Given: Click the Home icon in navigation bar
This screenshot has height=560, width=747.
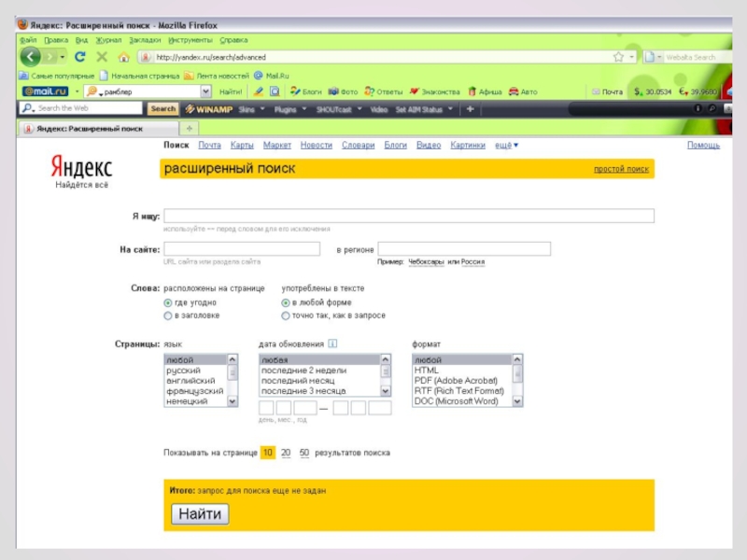Looking at the screenshot, I should [x=124, y=57].
